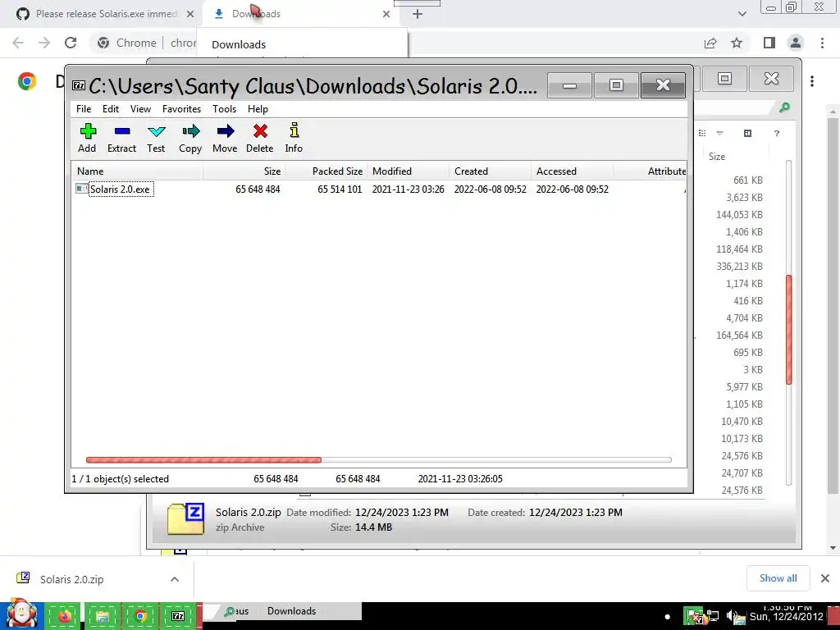Click the 7-Zip taskbar icon
Viewport: 840px width, 630px height.
[x=178, y=616]
